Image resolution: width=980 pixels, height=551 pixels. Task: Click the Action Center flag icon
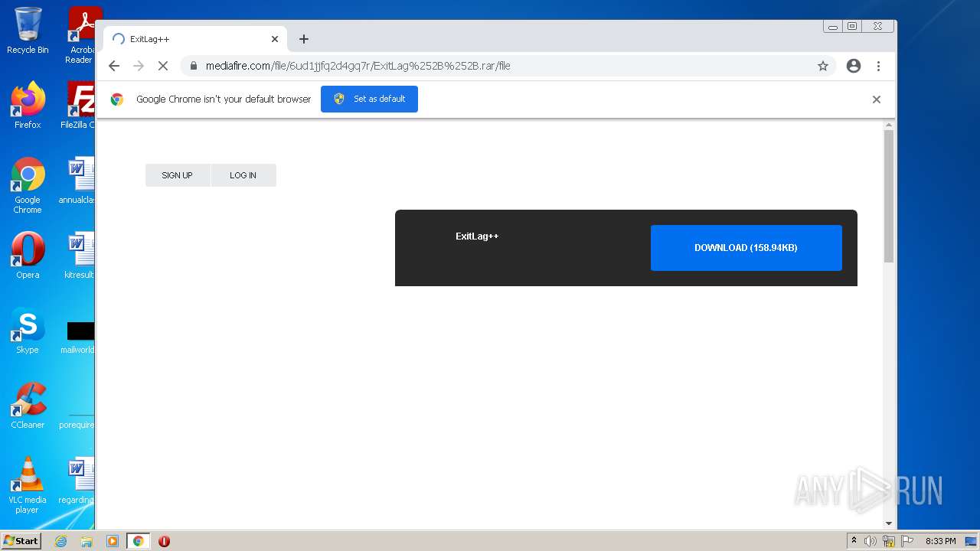tap(907, 541)
